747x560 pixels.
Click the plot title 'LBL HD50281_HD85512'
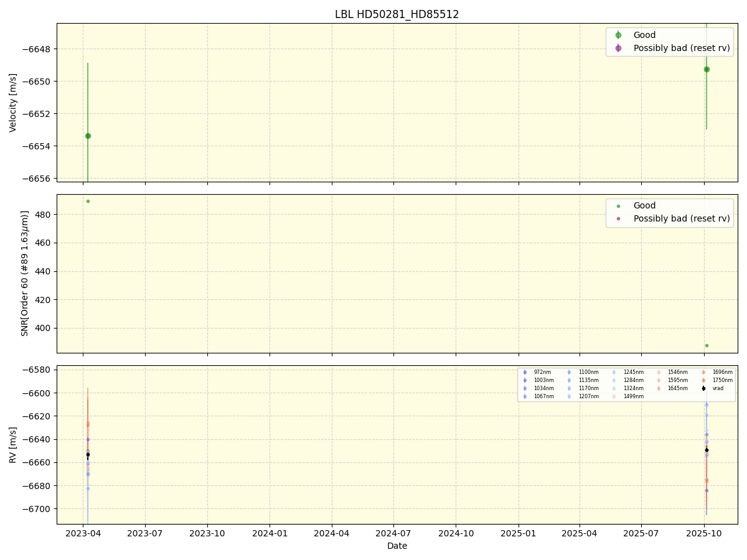click(x=397, y=14)
